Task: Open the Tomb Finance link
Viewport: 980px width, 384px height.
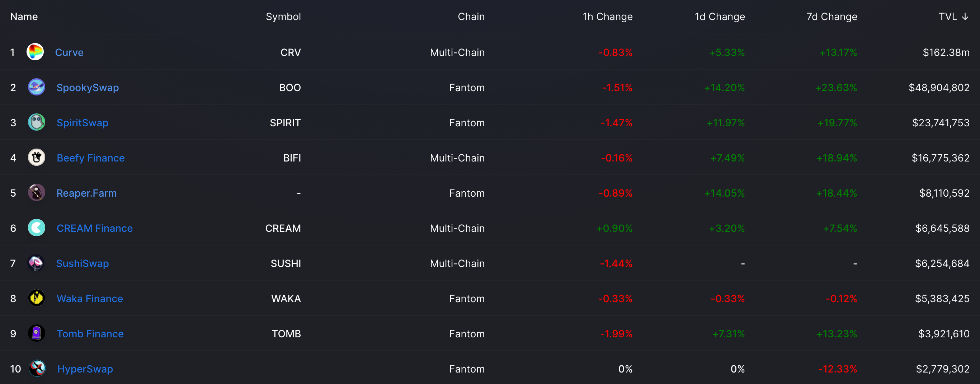Action: [x=90, y=334]
